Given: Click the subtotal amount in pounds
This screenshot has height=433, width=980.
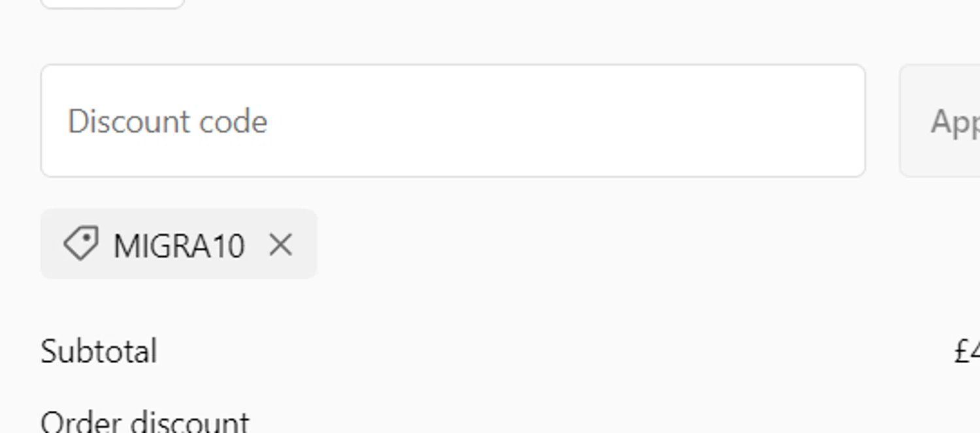Looking at the screenshot, I should coord(968,351).
